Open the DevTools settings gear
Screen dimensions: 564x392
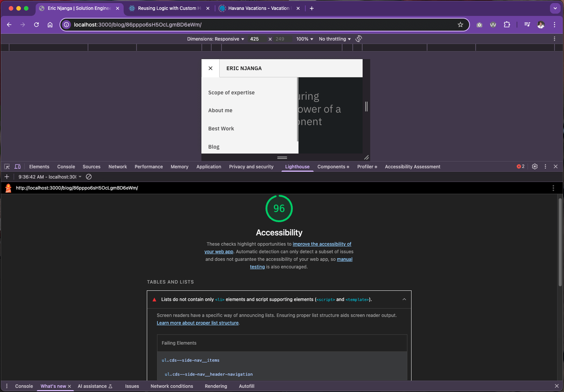tap(534, 166)
